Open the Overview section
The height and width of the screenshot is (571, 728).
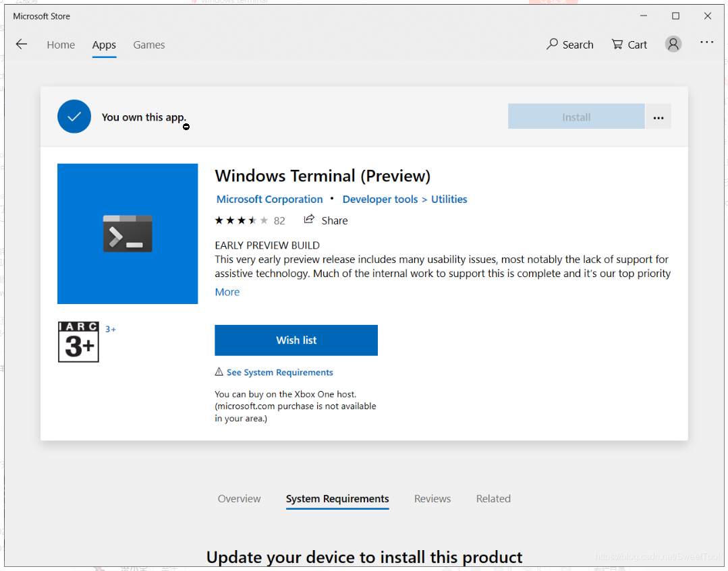tap(239, 498)
